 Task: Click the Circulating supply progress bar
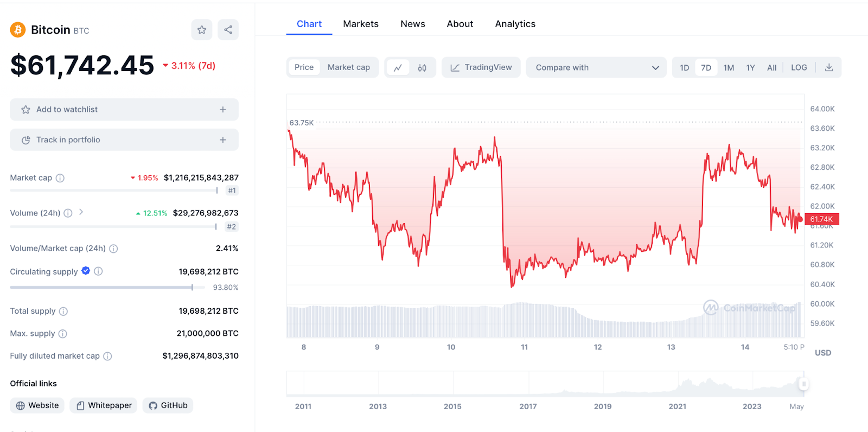pos(107,287)
